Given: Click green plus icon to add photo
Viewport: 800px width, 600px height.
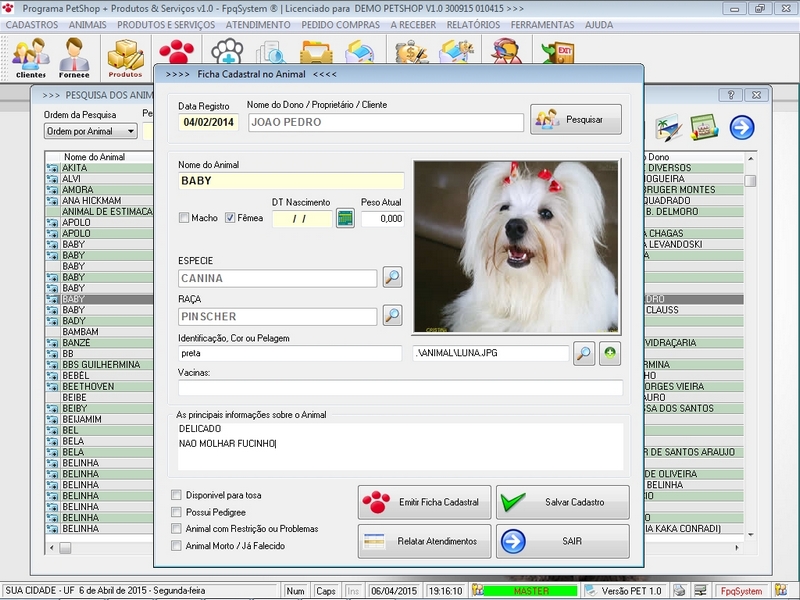Looking at the screenshot, I should click(x=609, y=353).
